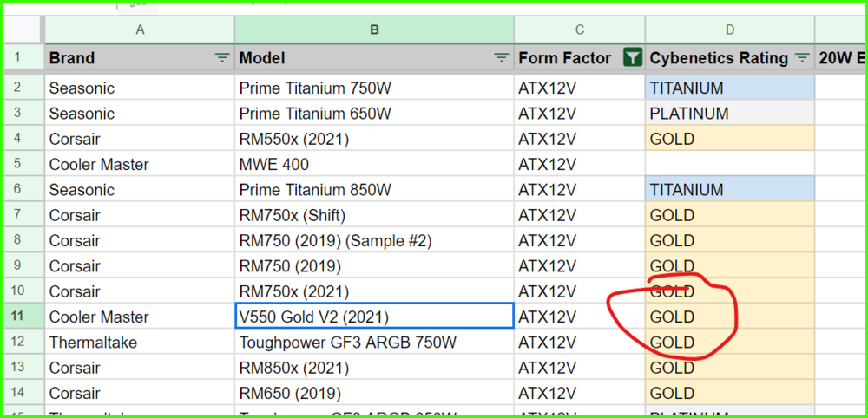
Task: Select cell Prime Titanium 650W
Action: tap(374, 113)
